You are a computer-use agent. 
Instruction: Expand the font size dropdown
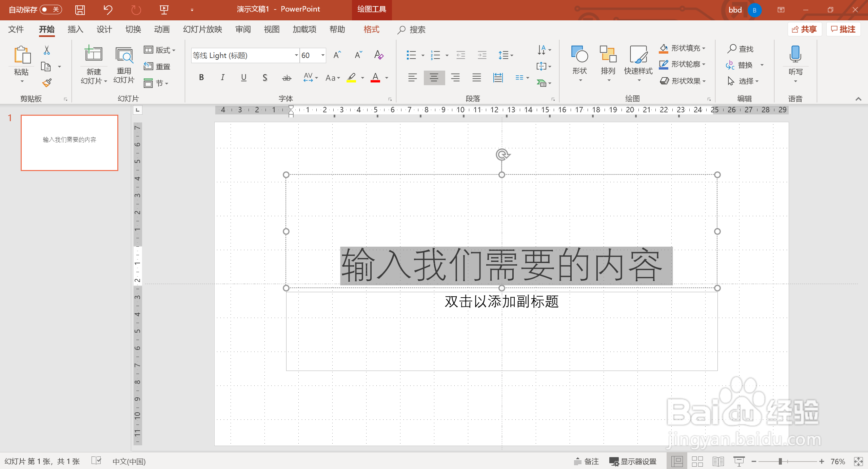point(323,55)
